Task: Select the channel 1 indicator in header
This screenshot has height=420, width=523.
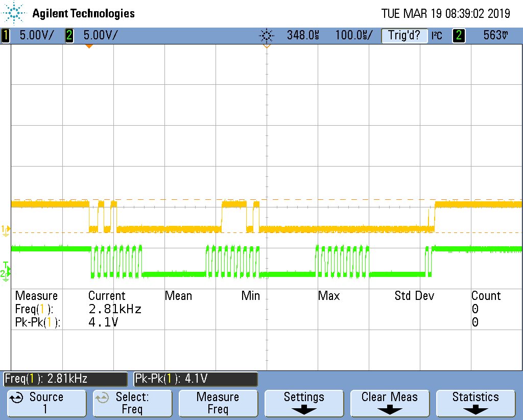Action: click(x=6, y=35)
